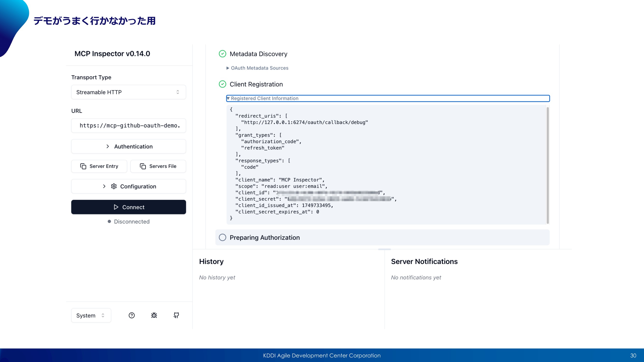The image size is (644, 362).
Task: Click the copy icon on Servers File
Action: click(x=143, y=166)
